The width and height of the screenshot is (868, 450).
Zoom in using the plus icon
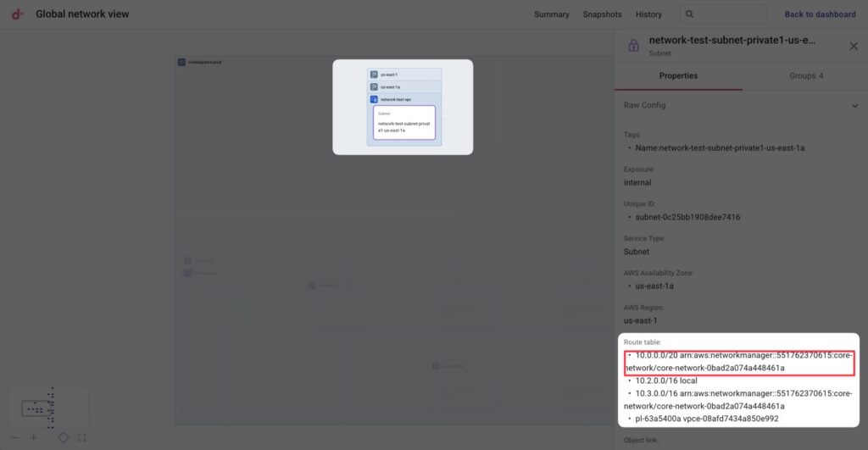click(34, 438)
